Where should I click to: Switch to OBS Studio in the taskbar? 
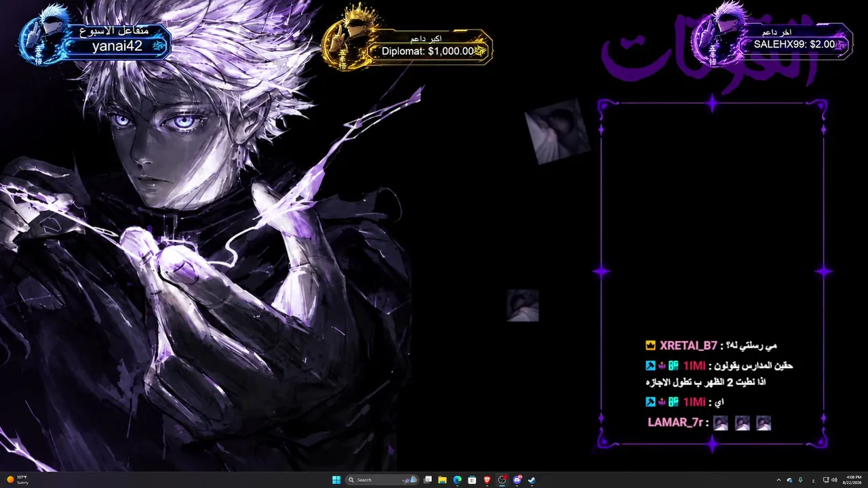coord(502,480)
